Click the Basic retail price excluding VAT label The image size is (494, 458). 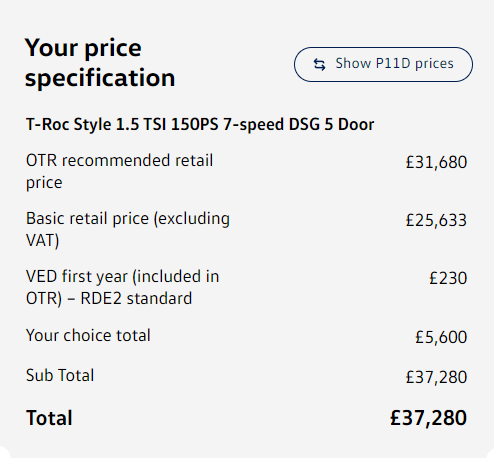[x=128, y=229]
